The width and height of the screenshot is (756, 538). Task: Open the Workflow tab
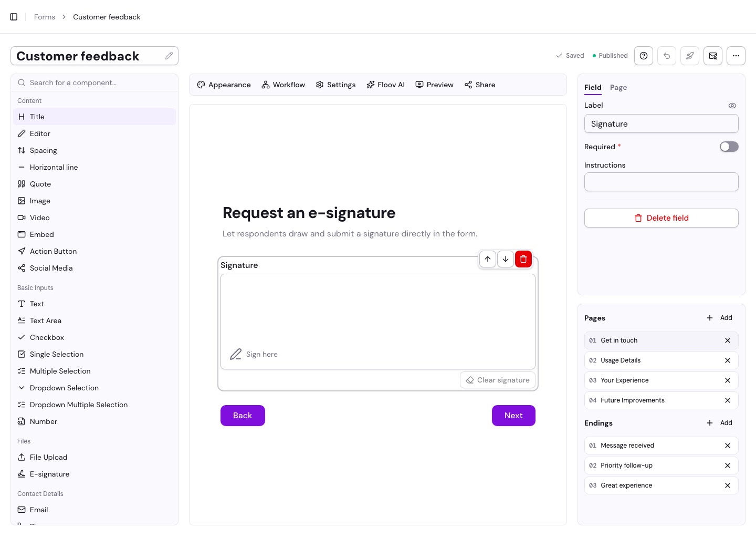point(283,85)
